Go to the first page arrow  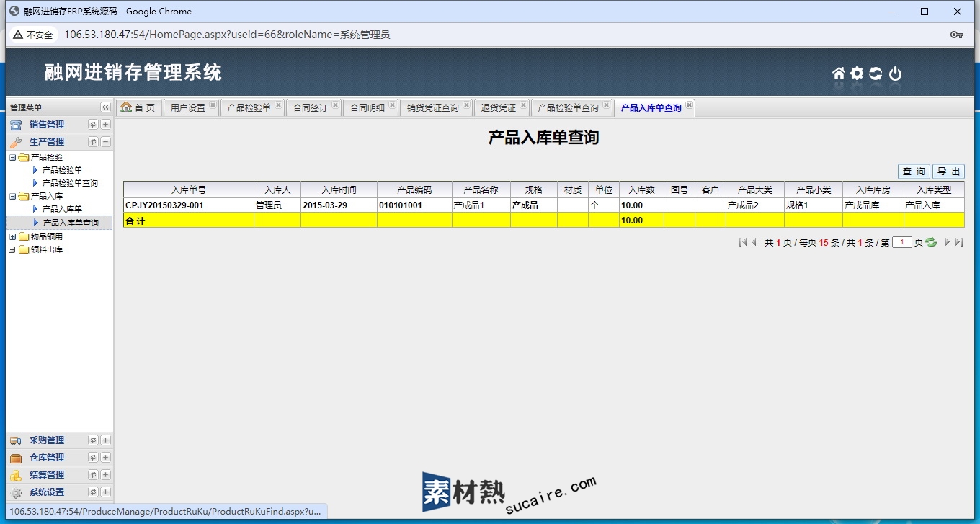tap(742, 243)
